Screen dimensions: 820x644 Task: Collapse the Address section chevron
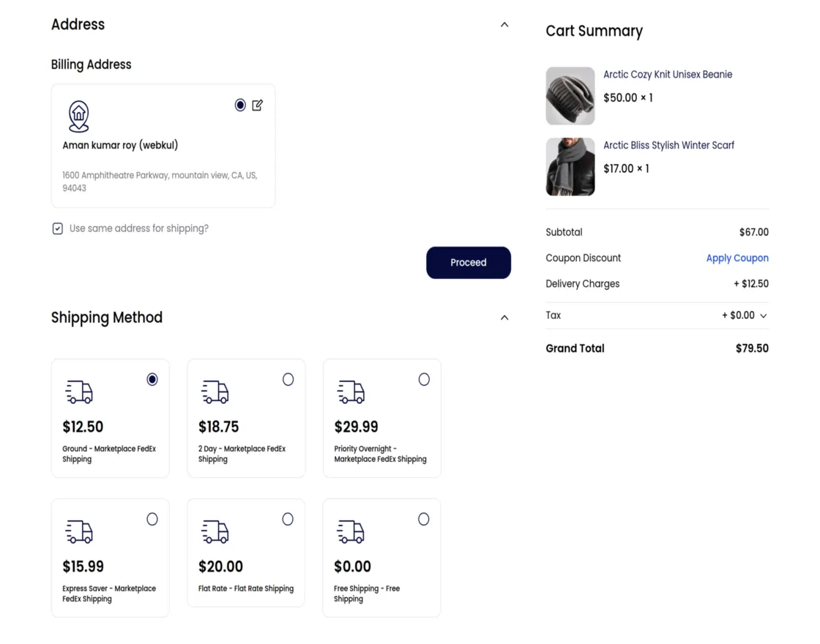coord(504,25)
